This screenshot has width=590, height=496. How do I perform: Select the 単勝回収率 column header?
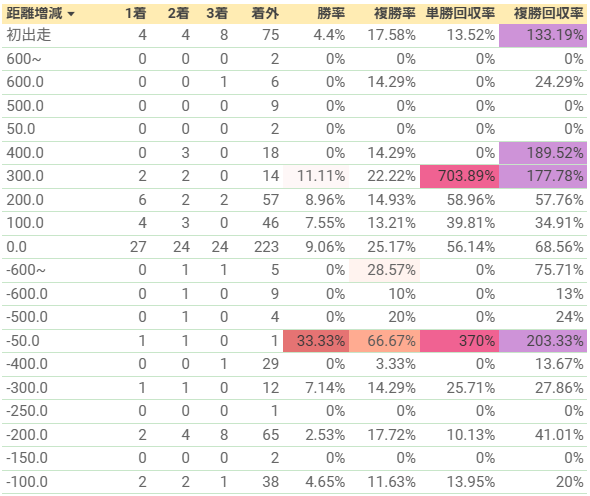tap(460, 14)
